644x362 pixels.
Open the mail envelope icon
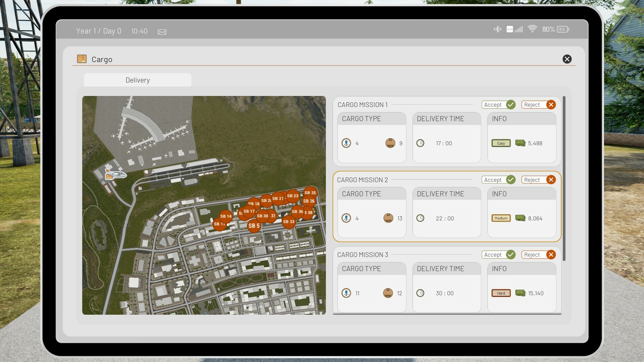click(162, 32)
